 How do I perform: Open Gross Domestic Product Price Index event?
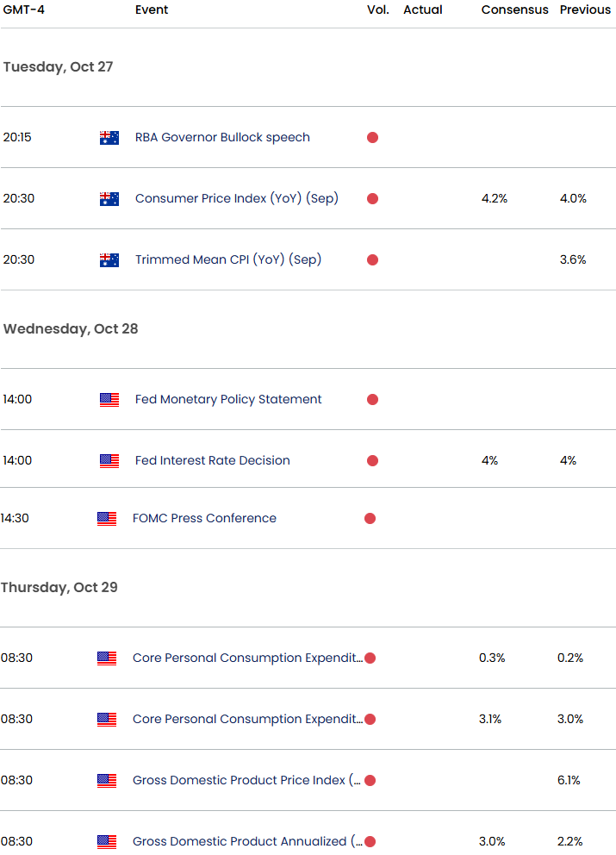coord(246,780)
